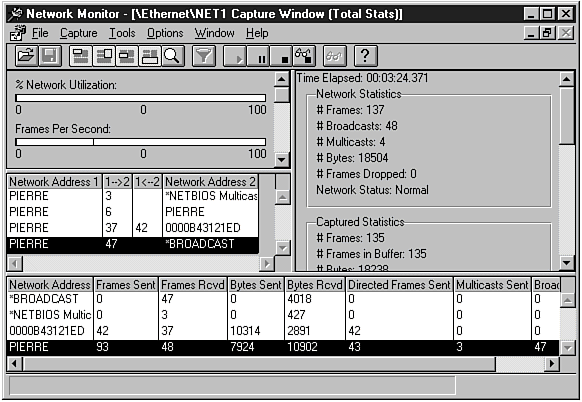Click the Network Address 2 column header
This screenshot has height=402, width=582.
[210, 182]
